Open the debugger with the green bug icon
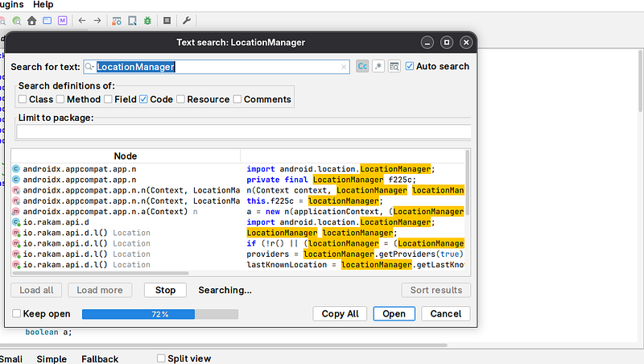The height and width of the screenshot is (364, 644). 147,21
